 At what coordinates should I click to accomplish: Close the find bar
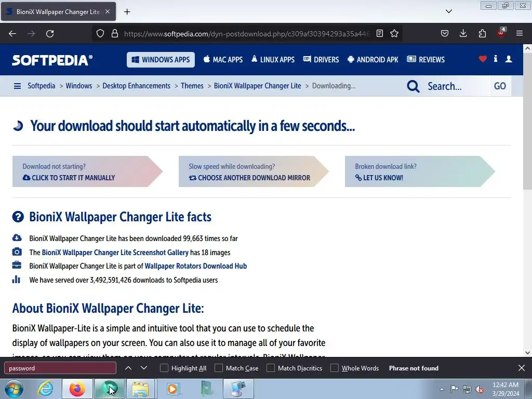(522, 368)
